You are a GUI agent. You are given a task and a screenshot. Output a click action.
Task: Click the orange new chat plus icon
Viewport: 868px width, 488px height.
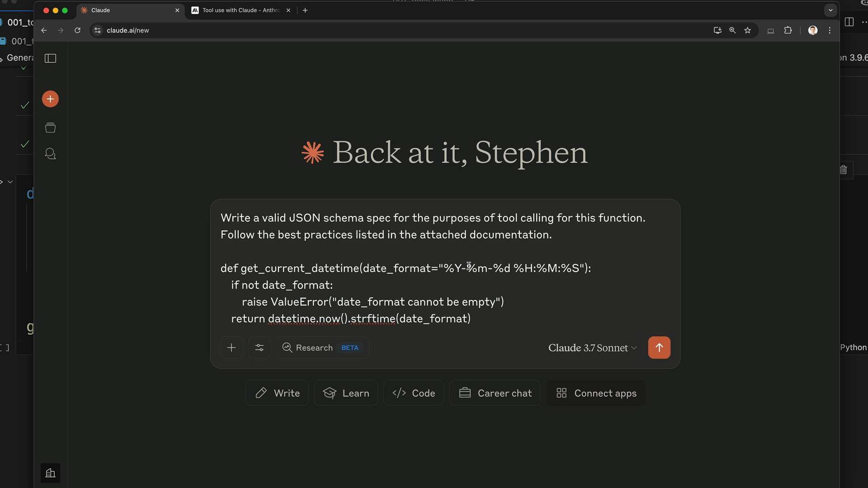50,99
